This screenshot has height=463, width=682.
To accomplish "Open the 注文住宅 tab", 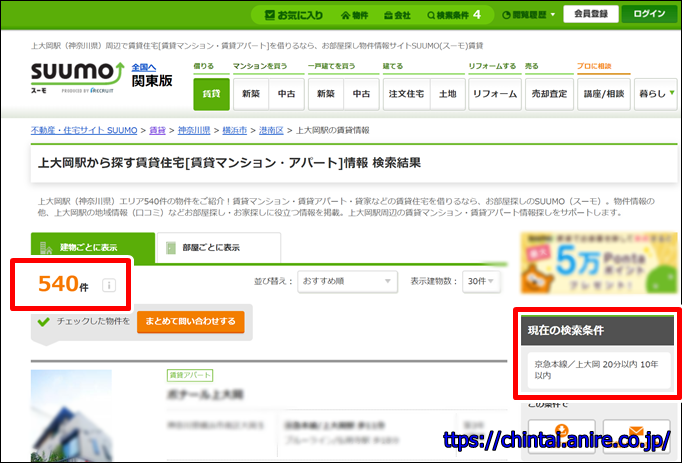I will coord(406,94).
